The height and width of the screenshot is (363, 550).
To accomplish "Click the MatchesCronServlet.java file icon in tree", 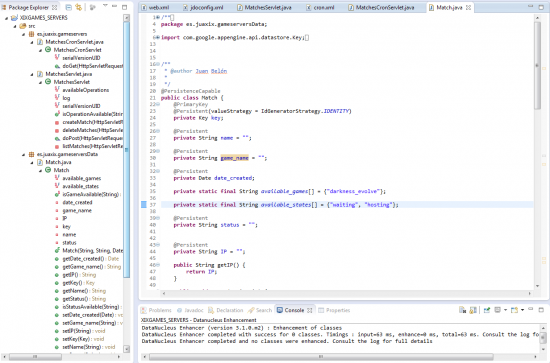I will coord(40,42).
